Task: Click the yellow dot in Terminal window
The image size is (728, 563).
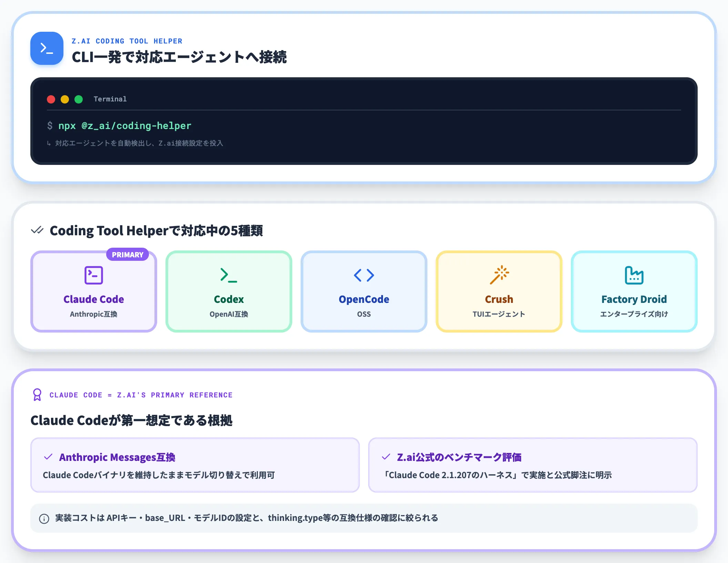Action: point(65,99)
